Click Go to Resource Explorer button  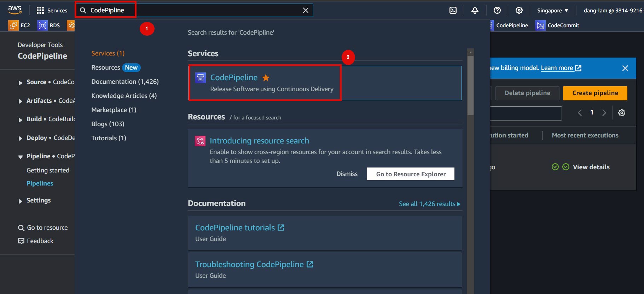[x=411, y=174]
